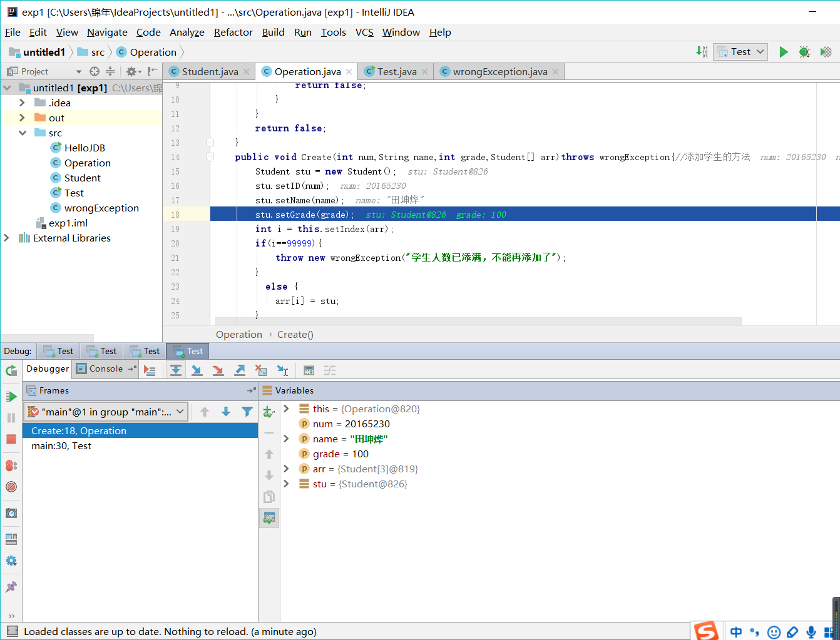Viewport: 840px width, 640px height.
Task: Open the Student class in project tree
Action: [82, 178]
